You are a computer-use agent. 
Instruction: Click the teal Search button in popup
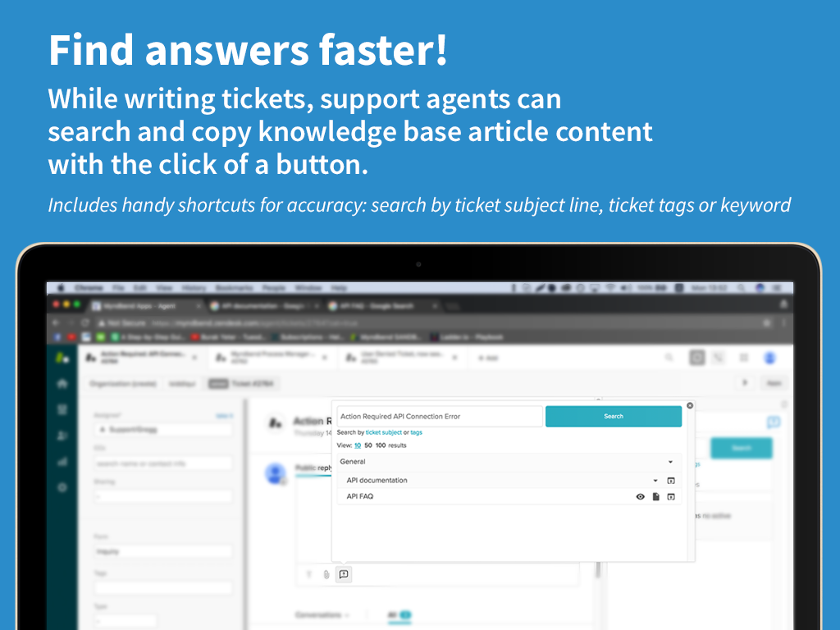614,417
